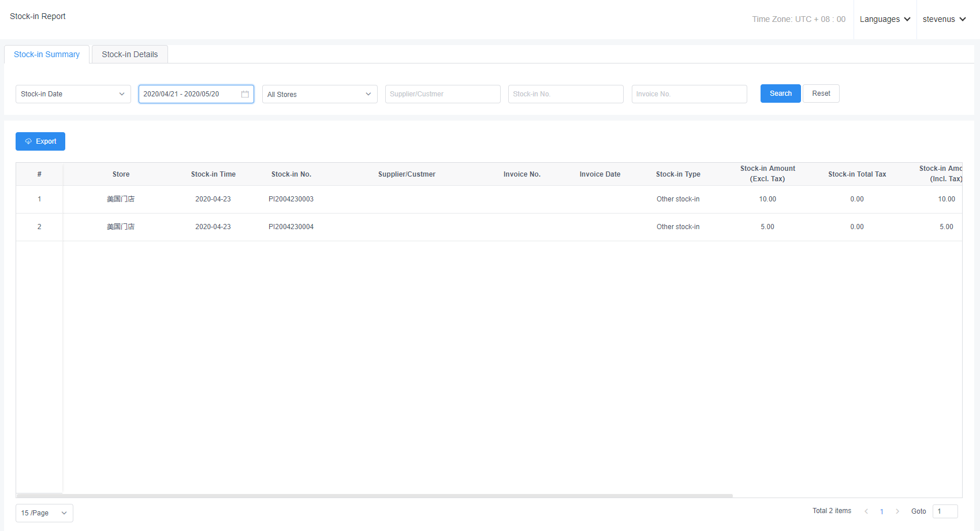This screenshot has width=980, height=531.
Task: Select the Stock-in Summary tab
Action: point(47,54)
